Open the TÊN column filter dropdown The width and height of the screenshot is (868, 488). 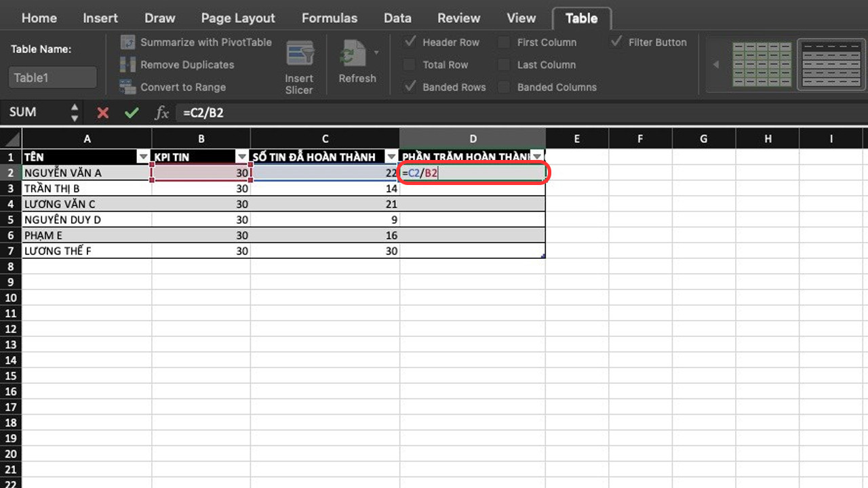click(x=143, y=157)
